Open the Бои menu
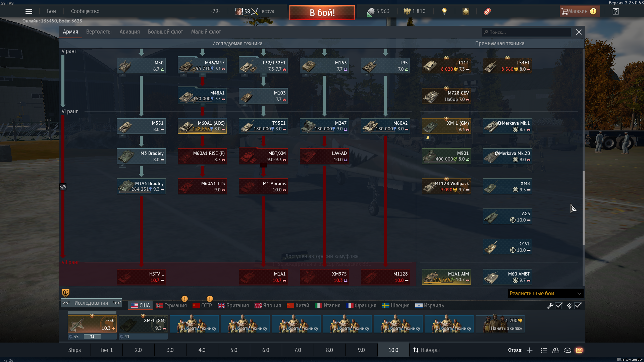644x362 pixels. (x=51, y=11)
